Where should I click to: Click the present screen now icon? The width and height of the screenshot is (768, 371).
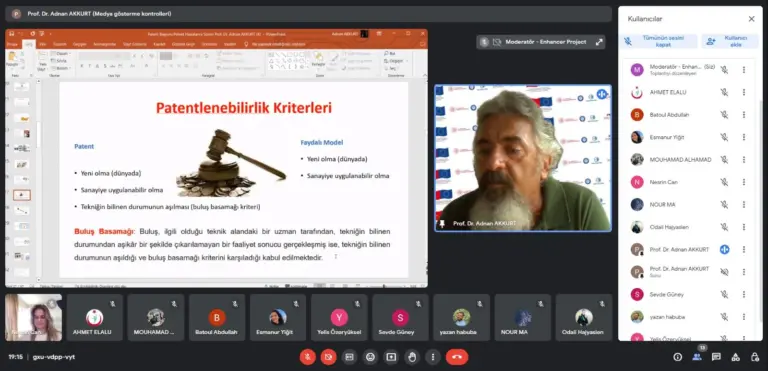tap(391, 357)
